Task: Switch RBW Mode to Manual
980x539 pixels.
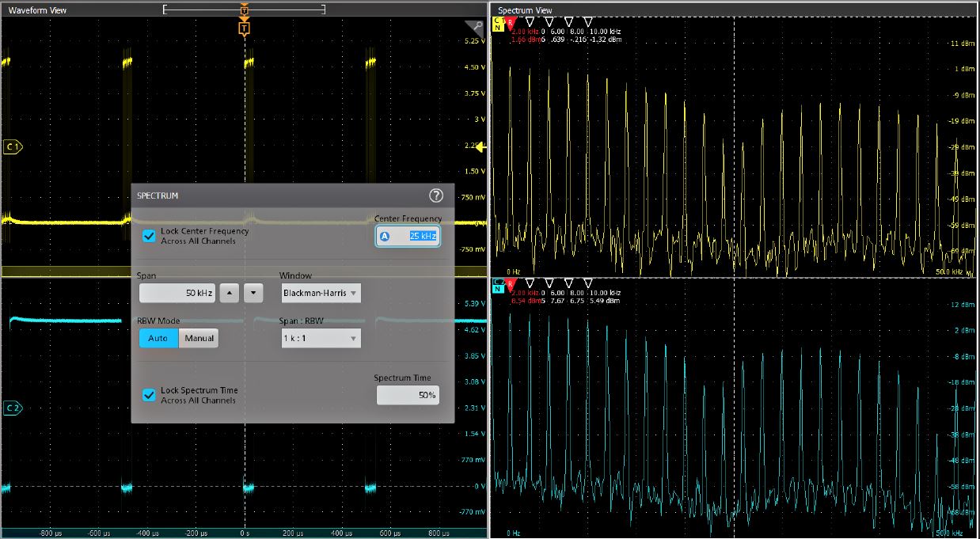Action: [199, 338]
